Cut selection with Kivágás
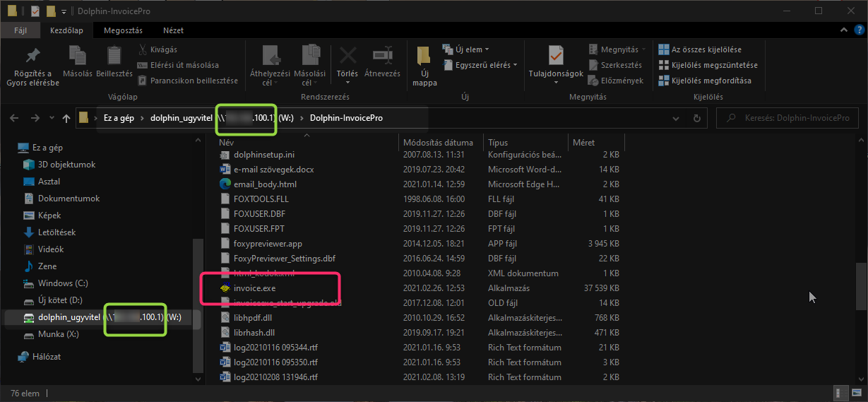The height and width of the screenshot is (402, 868). [x=157, y=49]
